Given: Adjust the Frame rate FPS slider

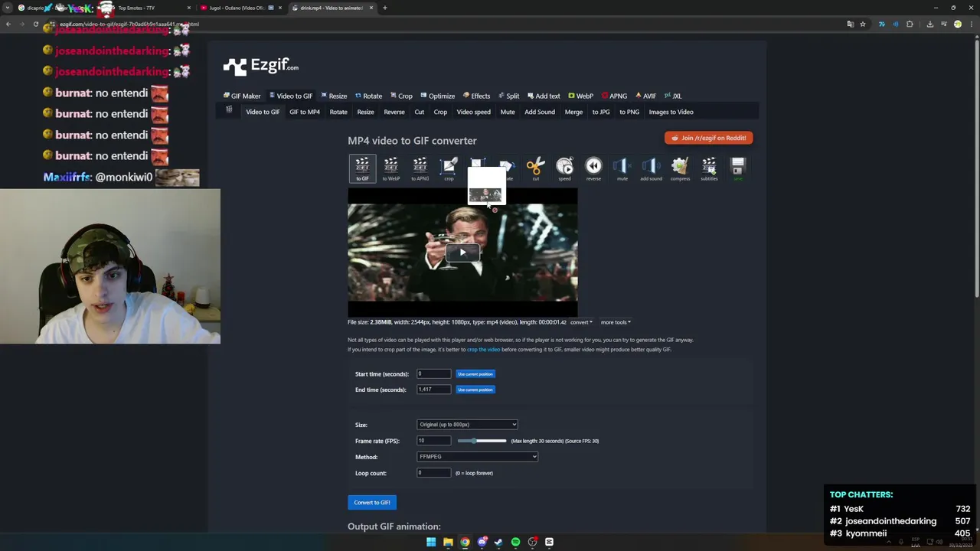Looking at the screenshot, I should coord(482,441).
